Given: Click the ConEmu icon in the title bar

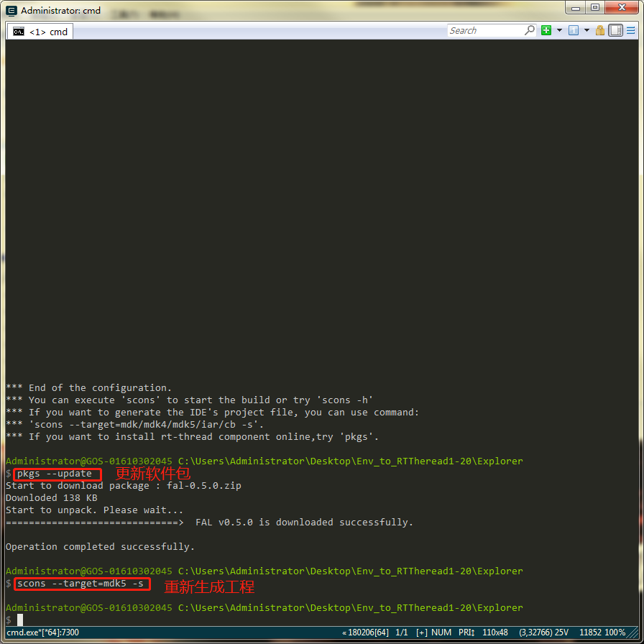Looking at the screenshot, I should [x=11, y=11].
